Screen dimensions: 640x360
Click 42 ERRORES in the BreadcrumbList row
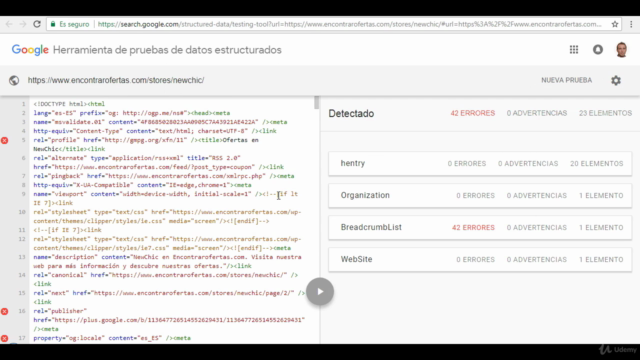(x=473, y=227)
